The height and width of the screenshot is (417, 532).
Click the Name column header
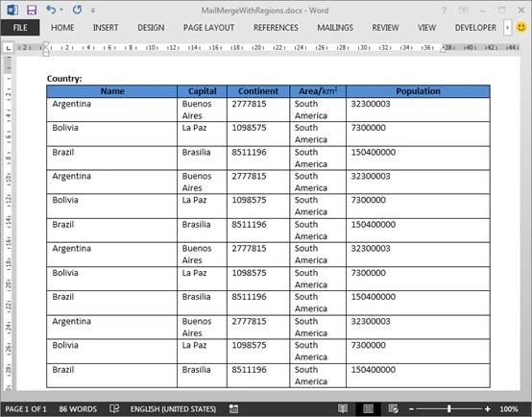(x=112, y=91)
